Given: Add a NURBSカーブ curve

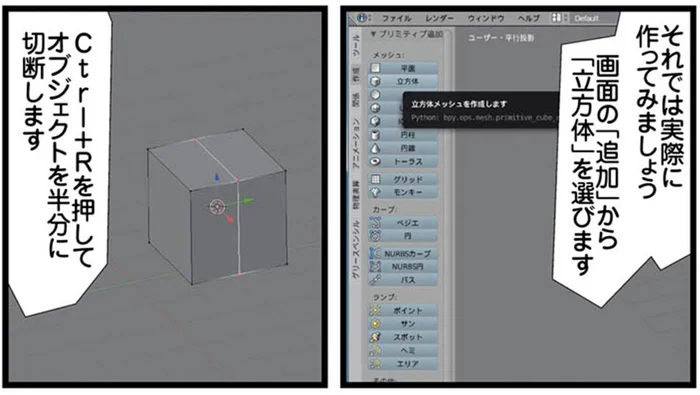Looking at the screenshot, I should pos(403,254).
